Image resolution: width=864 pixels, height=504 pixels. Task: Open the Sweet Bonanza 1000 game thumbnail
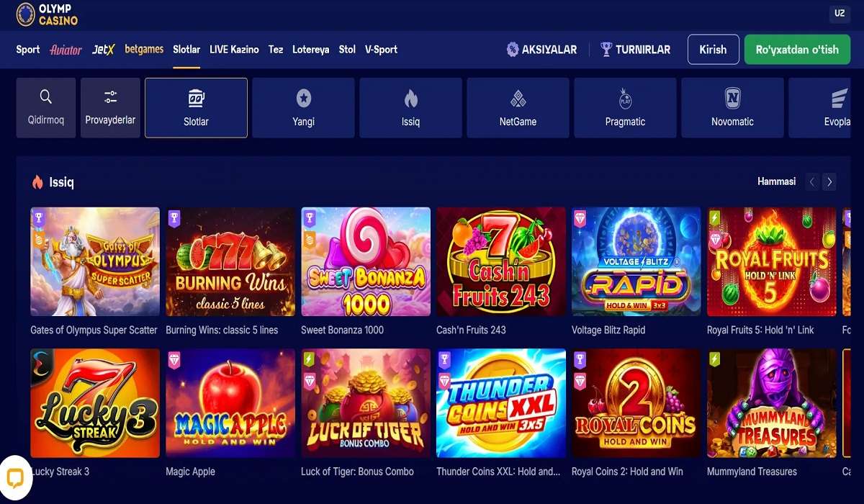coord(366,261)
